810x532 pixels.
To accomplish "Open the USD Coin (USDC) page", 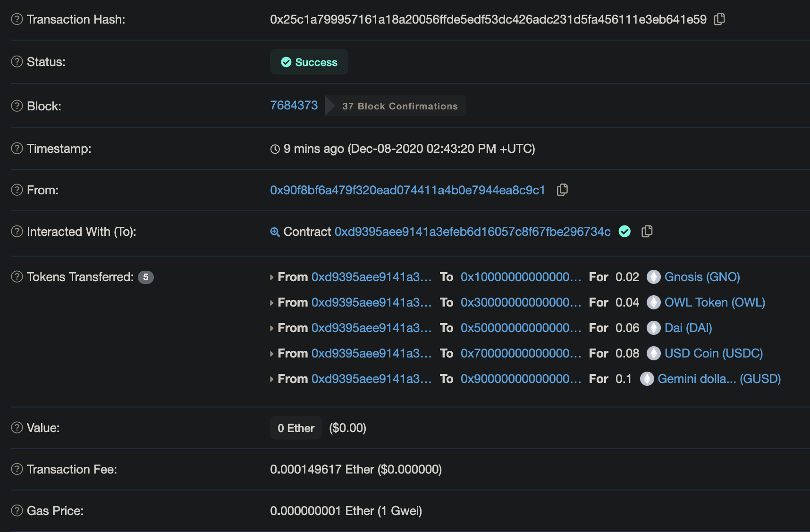I will pos(714,353).
